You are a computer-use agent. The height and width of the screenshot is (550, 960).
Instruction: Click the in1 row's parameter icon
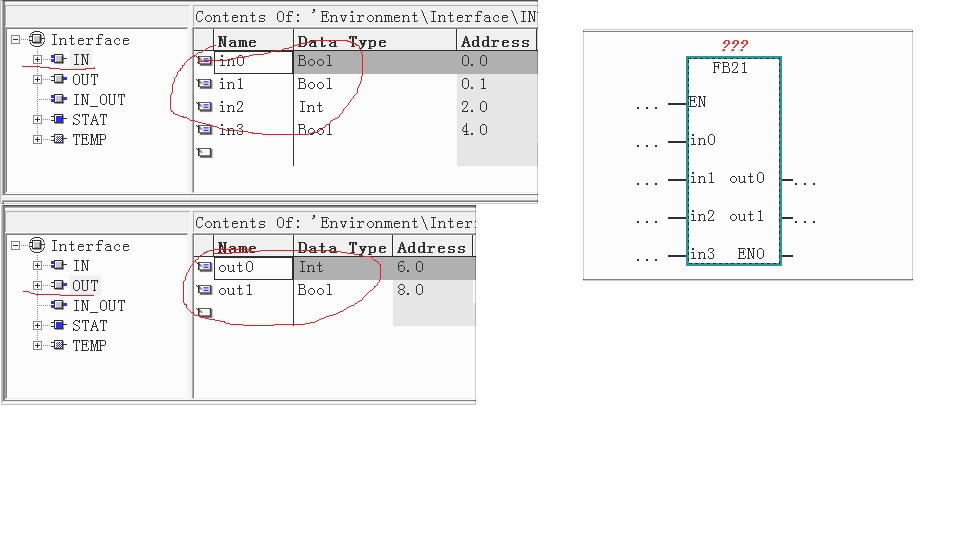[204, 83]
